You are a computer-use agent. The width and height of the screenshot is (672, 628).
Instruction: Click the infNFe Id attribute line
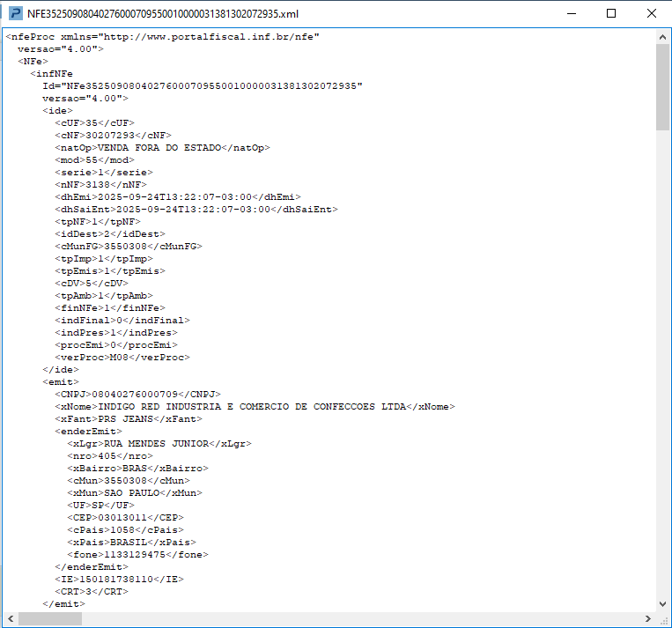coord(203,86)
